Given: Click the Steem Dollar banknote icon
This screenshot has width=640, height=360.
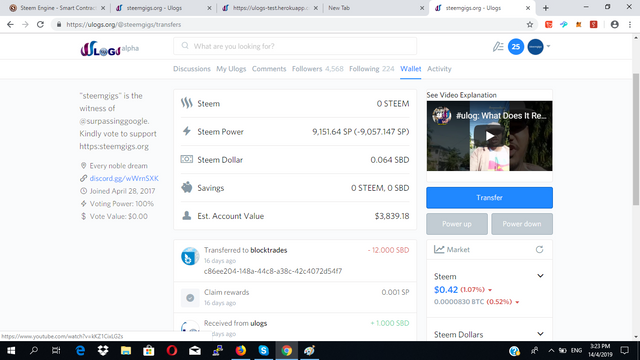Looking at the screenshot, I should (187, 159).
